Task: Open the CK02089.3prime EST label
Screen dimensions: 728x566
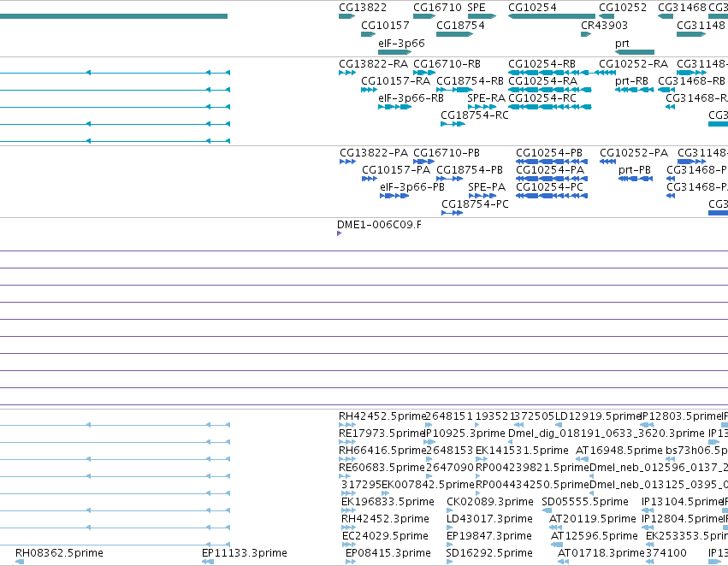Action: click(490, 502)
